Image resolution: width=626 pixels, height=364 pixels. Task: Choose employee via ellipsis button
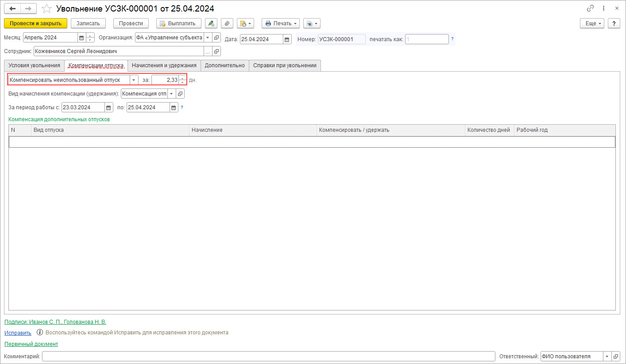coord(208,51)
